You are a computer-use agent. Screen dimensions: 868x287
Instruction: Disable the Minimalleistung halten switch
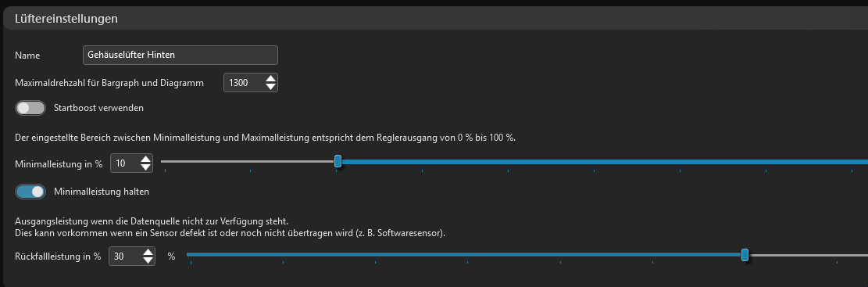click(x=30, y=192)
